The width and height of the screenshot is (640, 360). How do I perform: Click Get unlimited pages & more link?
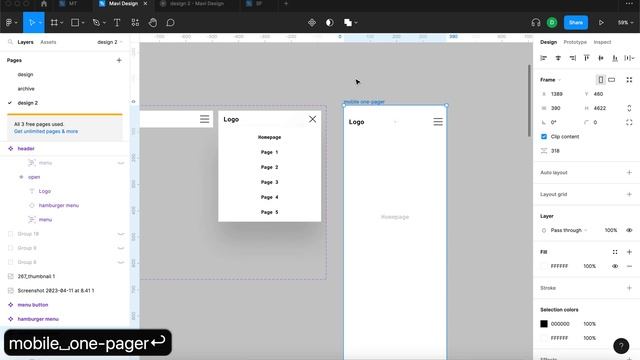(46, 131)
